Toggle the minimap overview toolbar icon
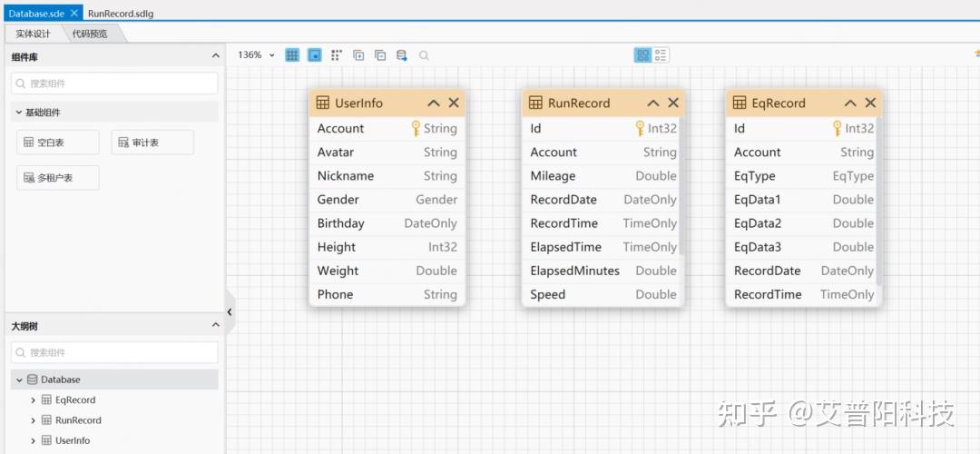The height and width of the screenshot is (454, 980). click(314, 55)
